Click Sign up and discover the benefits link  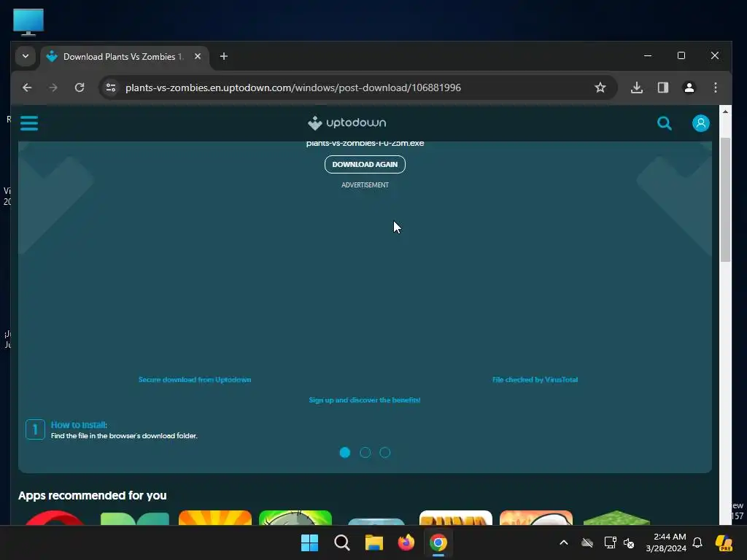coord(365,400)
